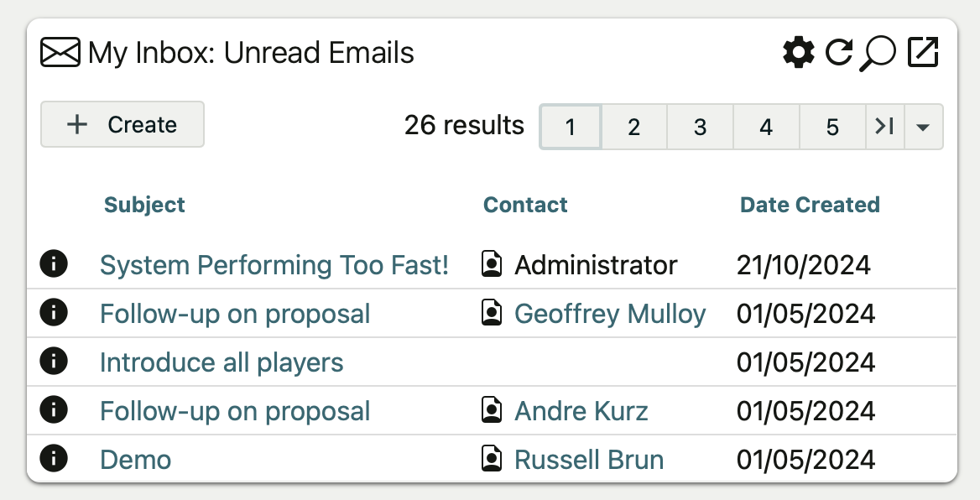Sort by the Subject column header

coord(144,205)
